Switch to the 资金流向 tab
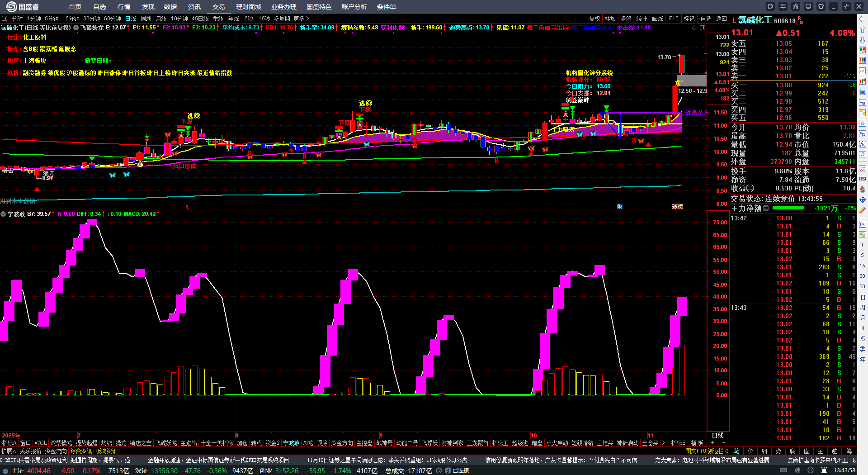The height and width of the screenshot is (475, 868). click(x=56, y=451)
